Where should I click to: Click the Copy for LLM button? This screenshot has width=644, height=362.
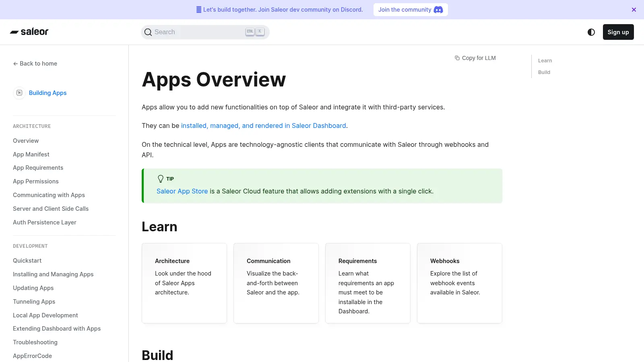click(x=475, y=58)
